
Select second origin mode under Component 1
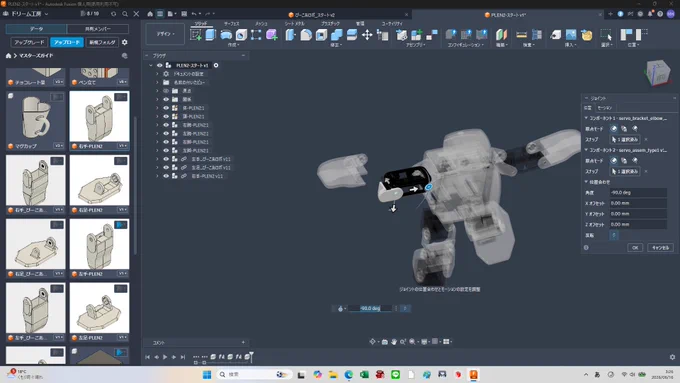tap(624, 129)
